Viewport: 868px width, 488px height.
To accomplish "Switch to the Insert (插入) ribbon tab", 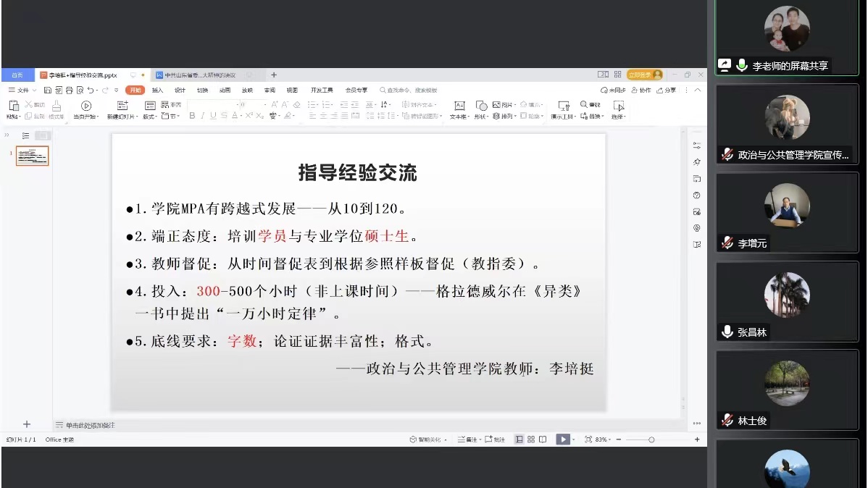I will coord(157,91).
